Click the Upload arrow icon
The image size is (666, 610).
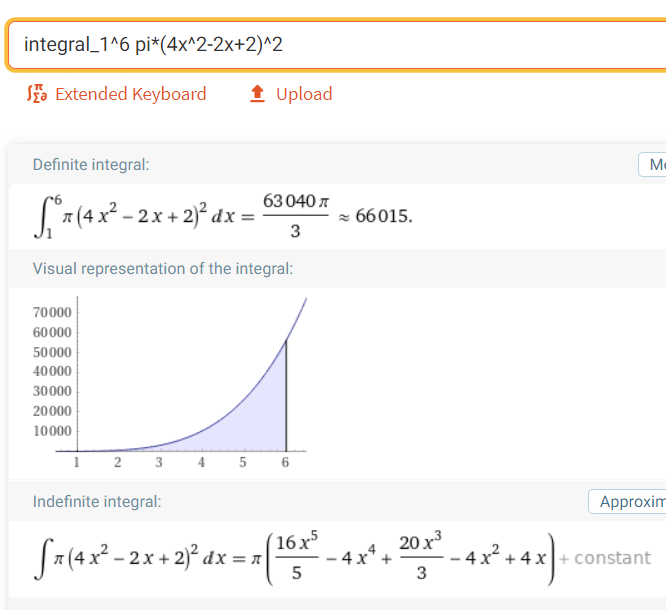coord(257,94)
